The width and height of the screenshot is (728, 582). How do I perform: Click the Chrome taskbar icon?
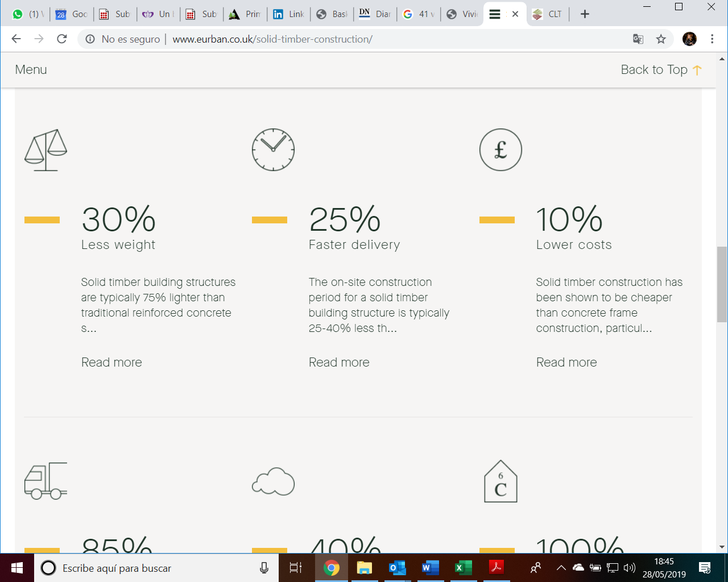331,568
